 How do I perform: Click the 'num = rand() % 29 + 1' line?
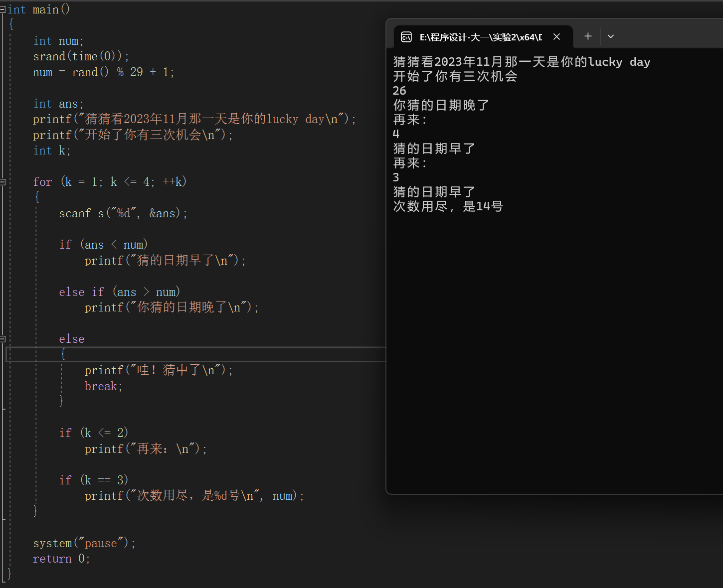click(103, 72)
